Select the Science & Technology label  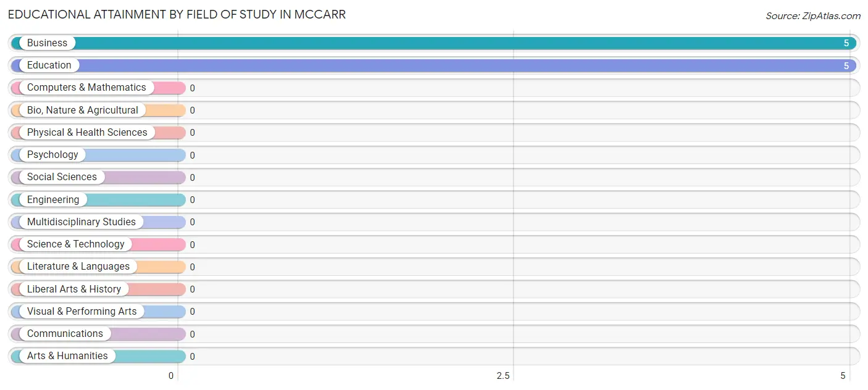[x=76, y=244]
